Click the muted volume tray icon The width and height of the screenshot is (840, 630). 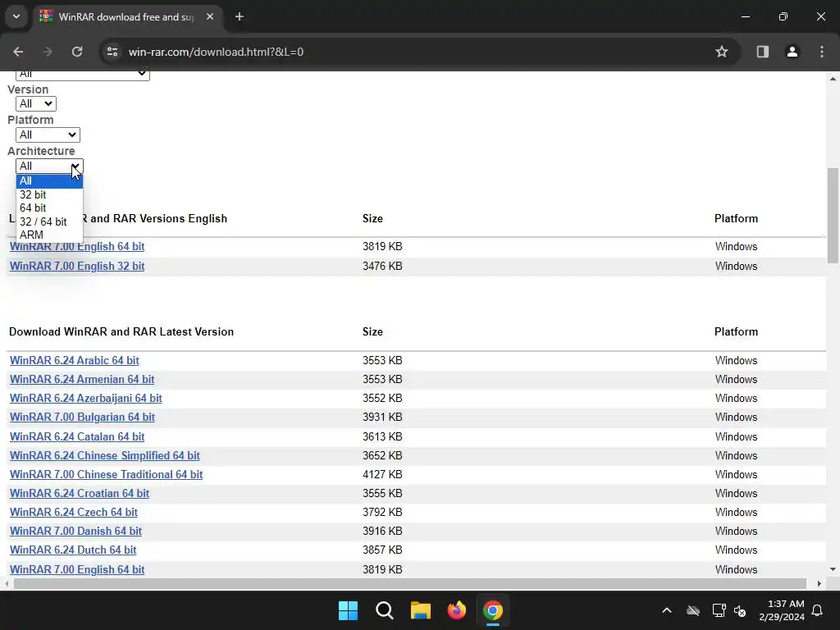pyautogui.click(x=740, y=610)
